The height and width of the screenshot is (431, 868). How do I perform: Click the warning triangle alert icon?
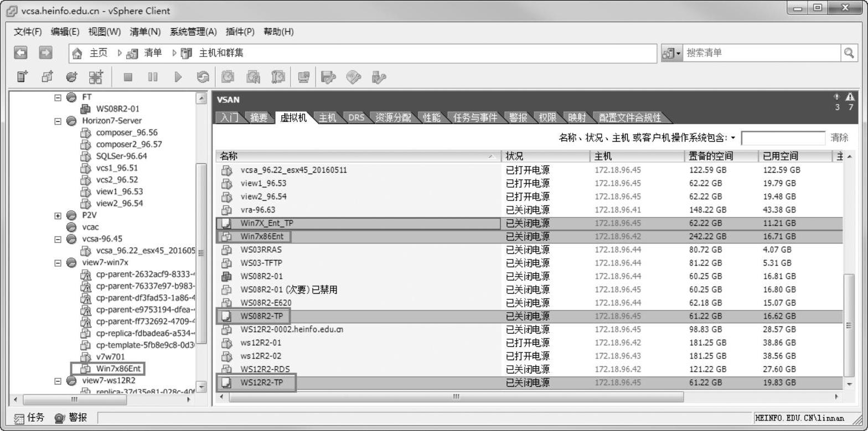pyautogui.click(x=850, y=97)
